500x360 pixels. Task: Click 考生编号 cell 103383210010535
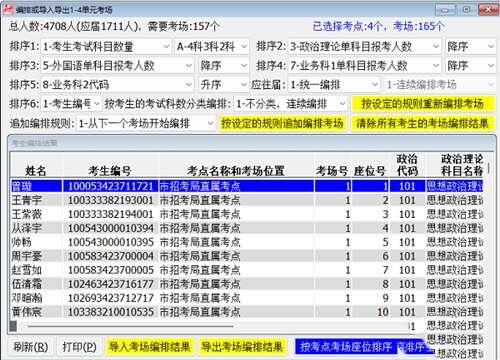click(110, 312)
